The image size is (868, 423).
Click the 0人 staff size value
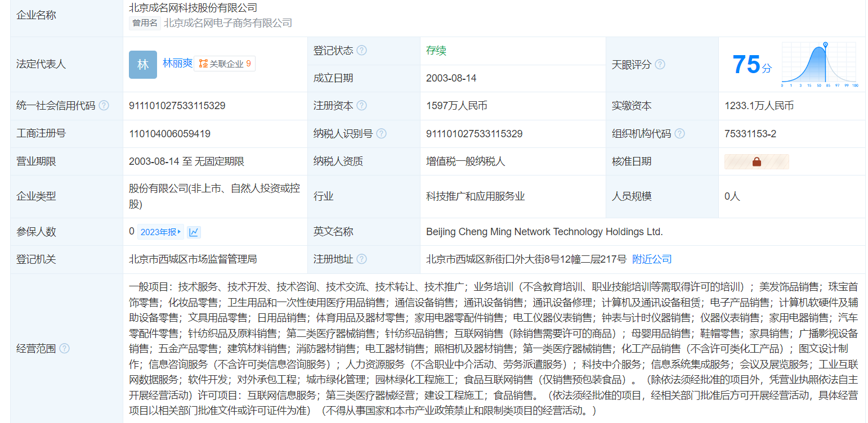click(x=732, y=196)
